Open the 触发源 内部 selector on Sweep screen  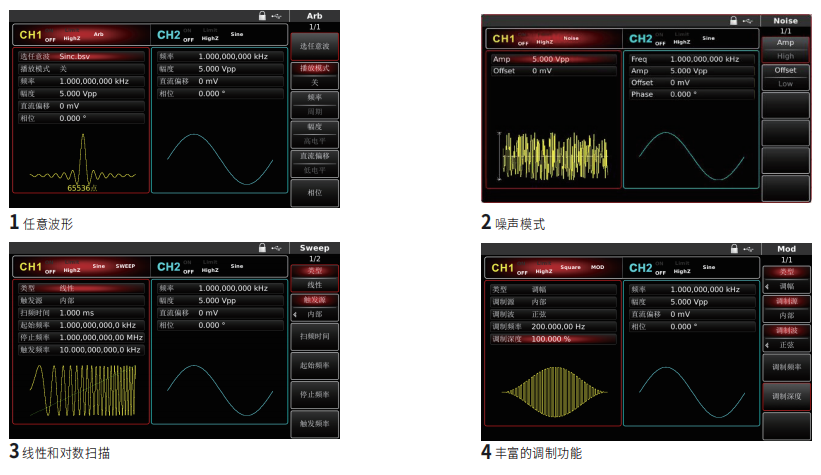[315, 307]
